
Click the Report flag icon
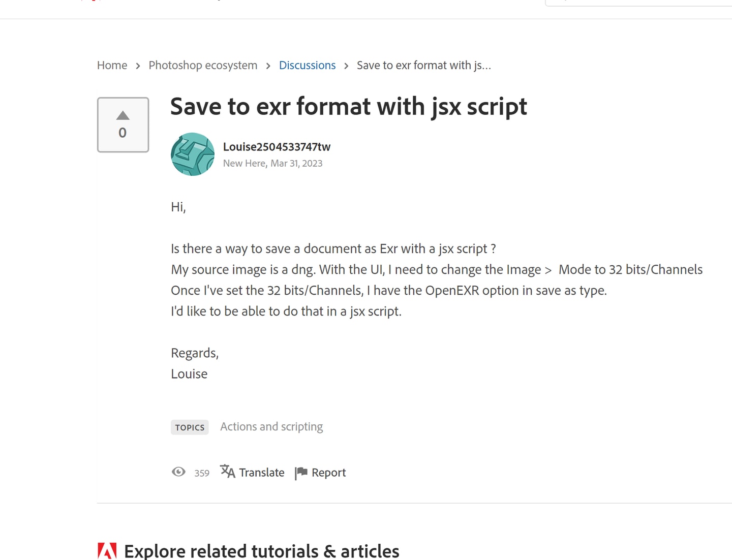pos(301,473)
